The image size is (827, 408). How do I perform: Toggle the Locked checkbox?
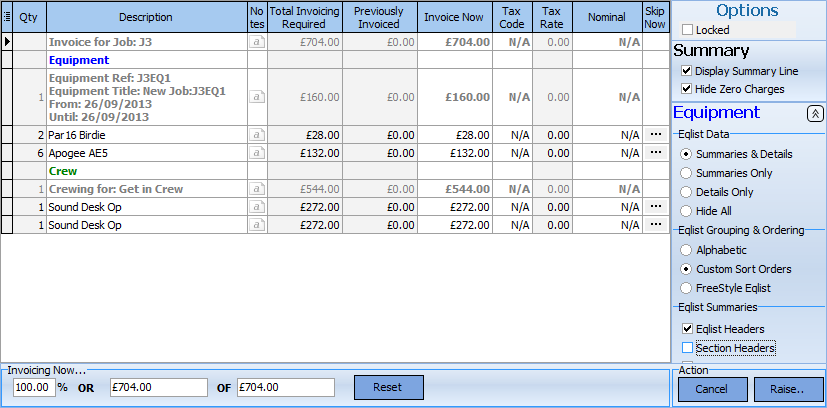(686, 31)
